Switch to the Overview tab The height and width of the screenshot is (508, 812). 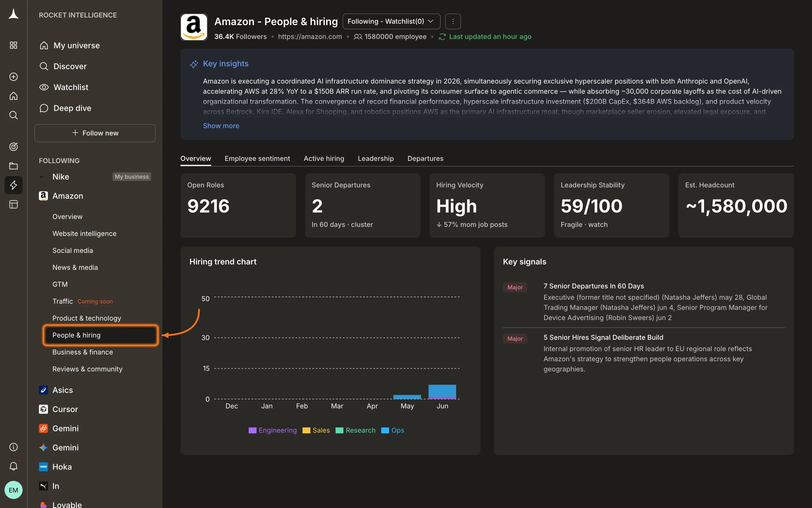[x=196, y=159]
